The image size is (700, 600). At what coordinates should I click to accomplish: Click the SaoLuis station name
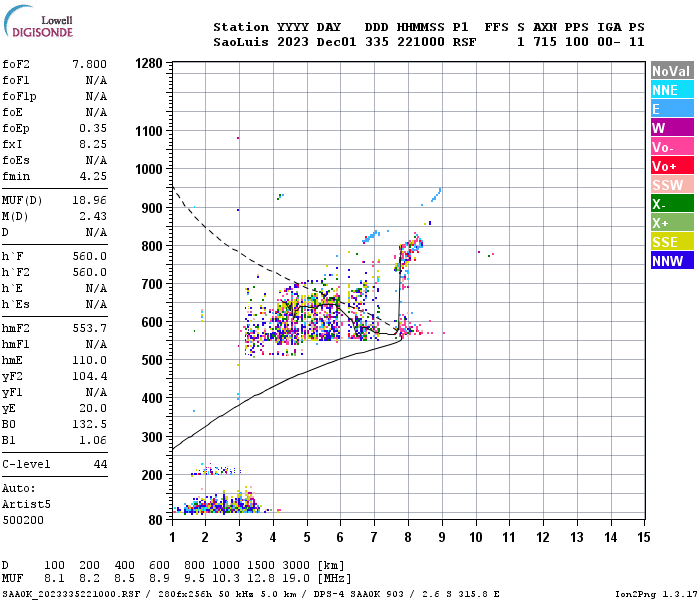(241, 42)
